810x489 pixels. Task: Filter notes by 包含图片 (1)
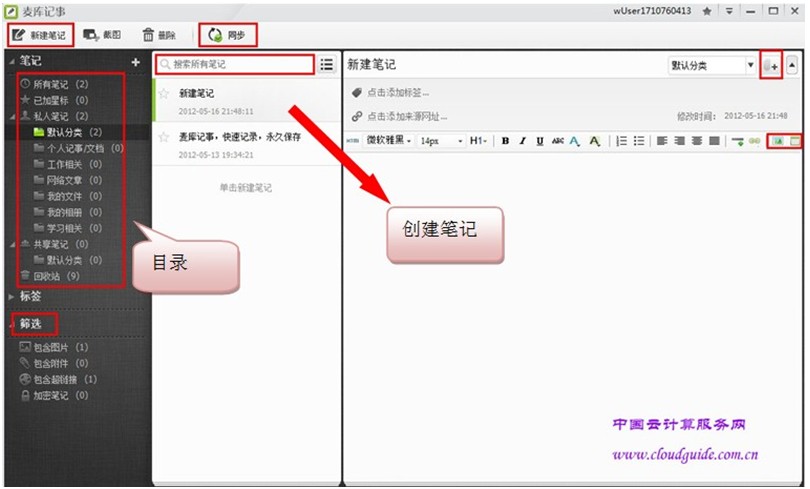point(54,347)
